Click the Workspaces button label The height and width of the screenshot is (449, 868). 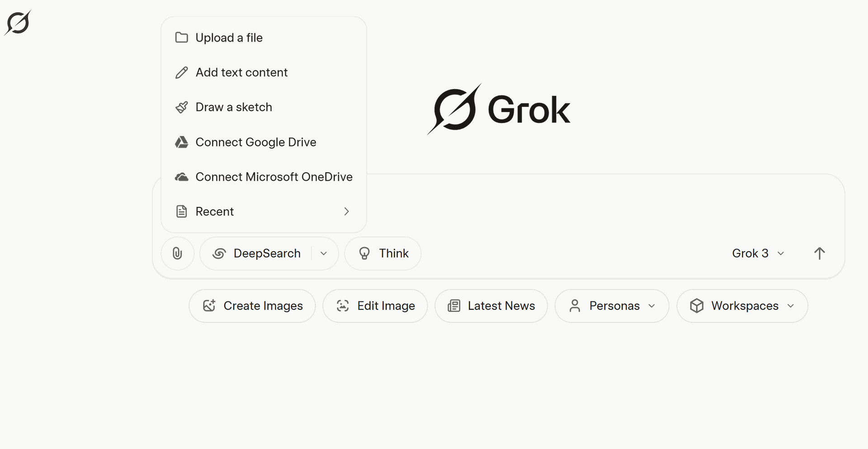tap(745, 306)
